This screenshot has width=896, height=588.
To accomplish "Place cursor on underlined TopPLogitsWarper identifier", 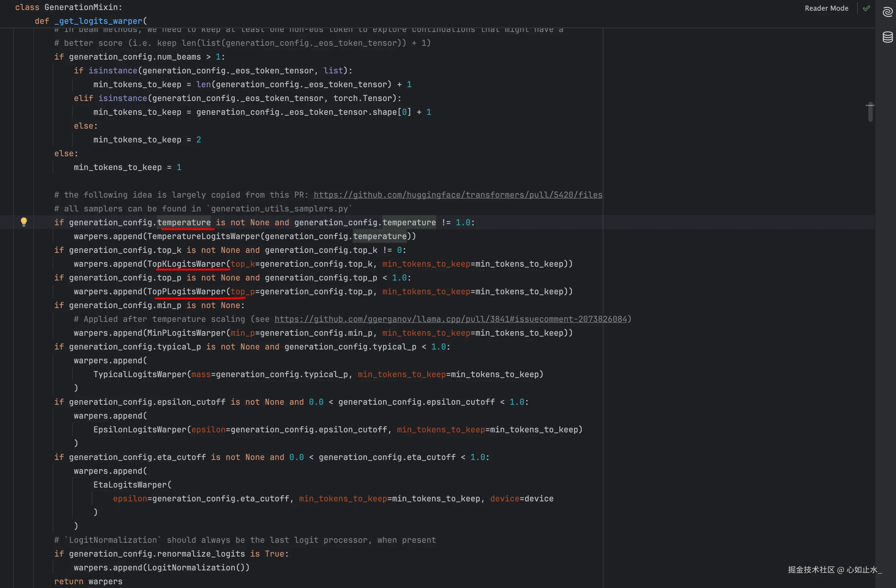I will pyautogui.click(x=186, y=291).
